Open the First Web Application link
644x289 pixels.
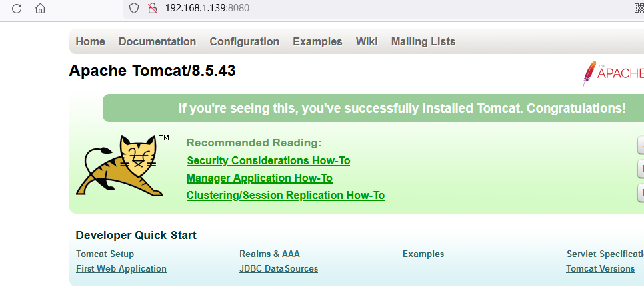[x=121, y=269]
